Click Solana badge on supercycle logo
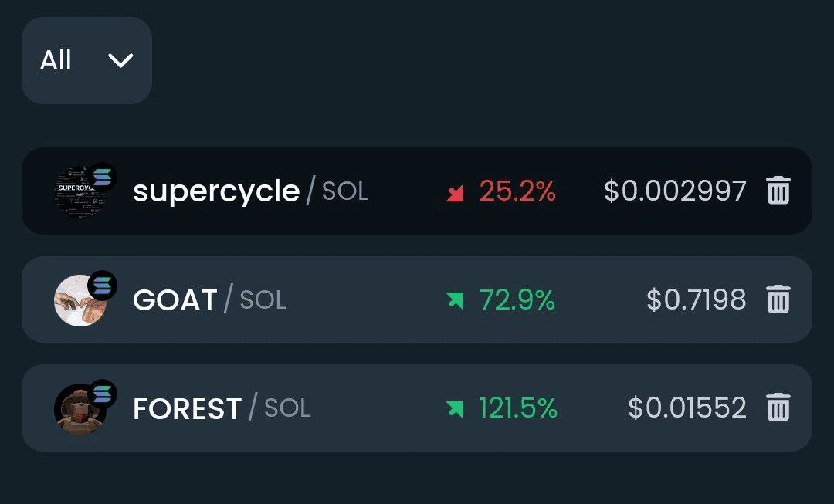The height and width of the screenshot is (504, 834). [x=102, y=177]
